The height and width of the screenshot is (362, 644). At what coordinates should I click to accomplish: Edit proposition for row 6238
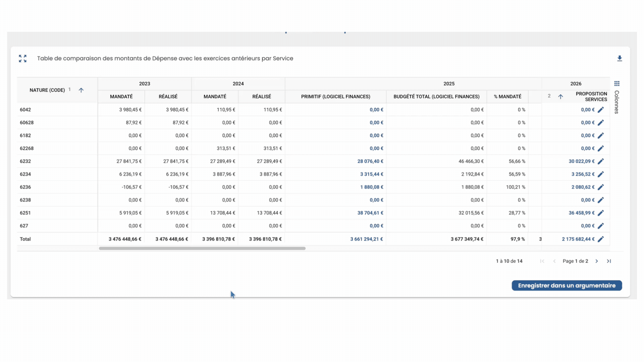pos(601,200)
